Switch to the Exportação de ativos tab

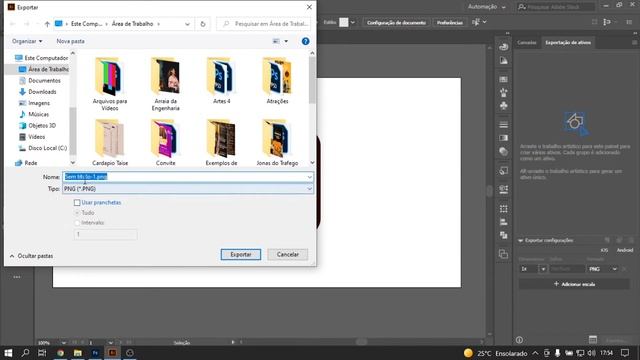pos(568,42)
